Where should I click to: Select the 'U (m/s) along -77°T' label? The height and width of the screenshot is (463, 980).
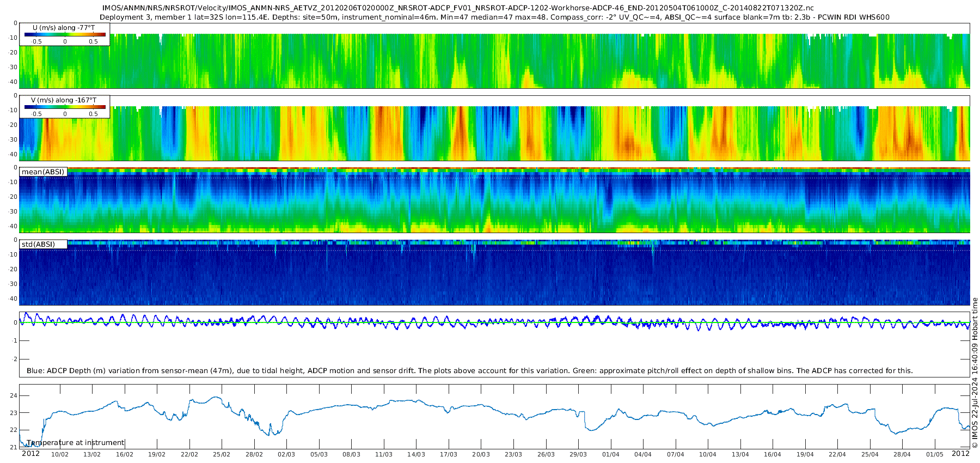[64, 27]
